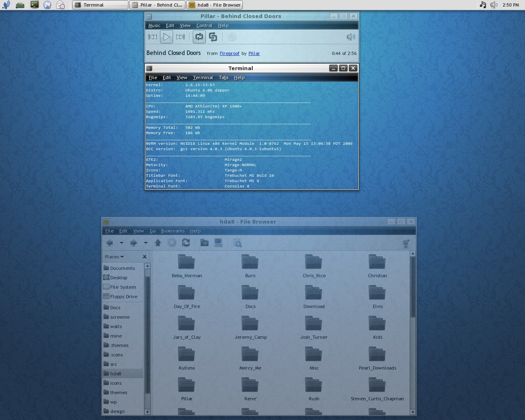Select design bookmark in sidebar
The height and width of the screenshot is (420, 525).
123,411
